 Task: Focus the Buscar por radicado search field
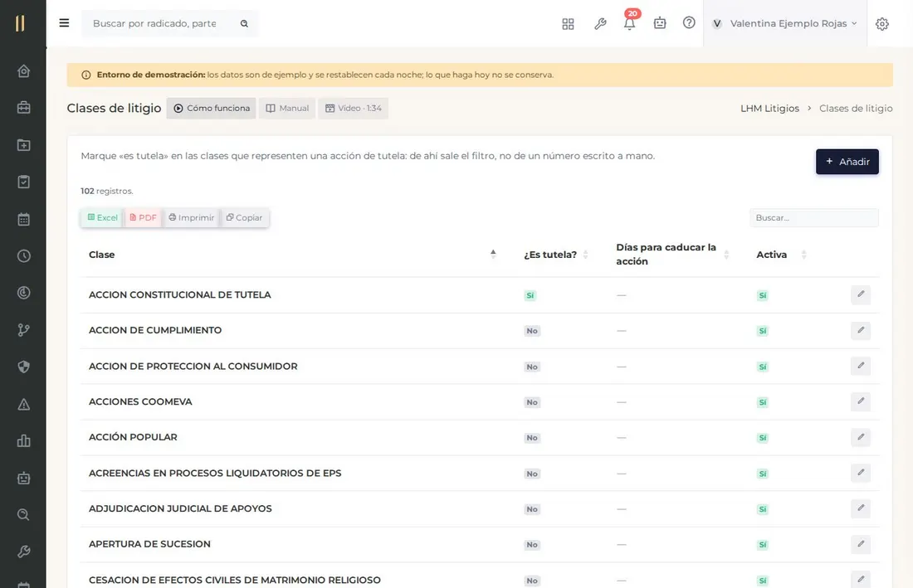tap(155, 24)
